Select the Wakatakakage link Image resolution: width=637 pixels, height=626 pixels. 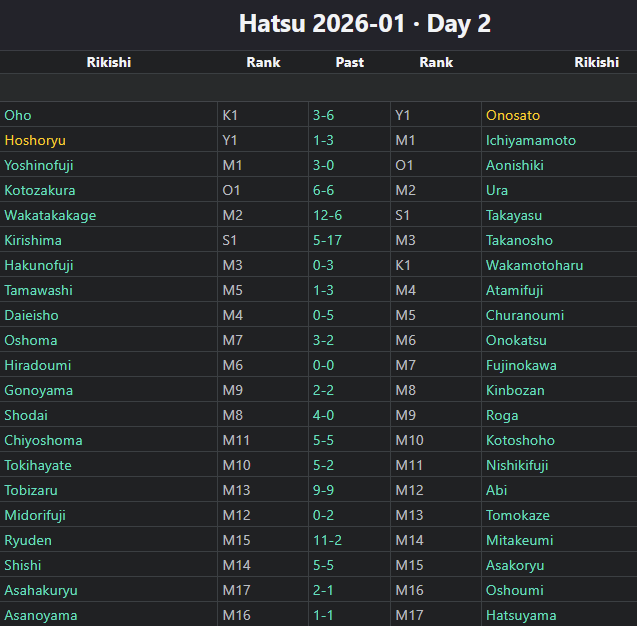pos(50,215)
